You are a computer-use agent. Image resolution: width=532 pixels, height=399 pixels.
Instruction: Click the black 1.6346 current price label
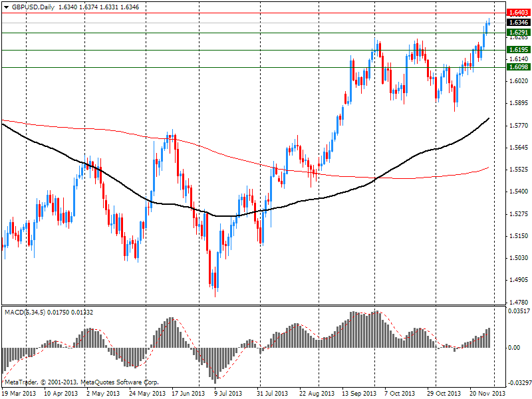click(517, 22)
